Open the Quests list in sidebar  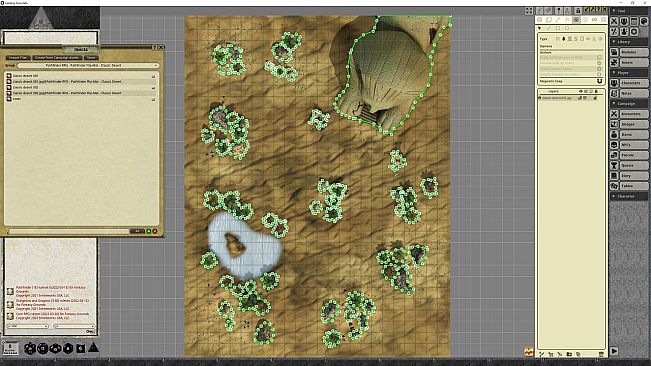tap(634, 165)
